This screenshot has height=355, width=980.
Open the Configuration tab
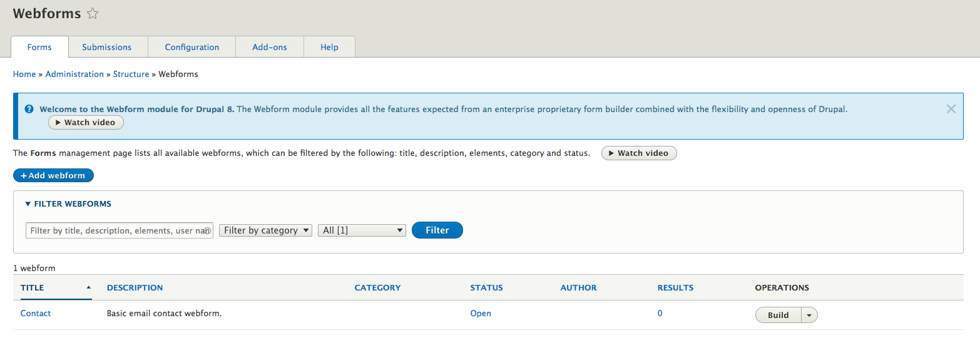point(191,47)
